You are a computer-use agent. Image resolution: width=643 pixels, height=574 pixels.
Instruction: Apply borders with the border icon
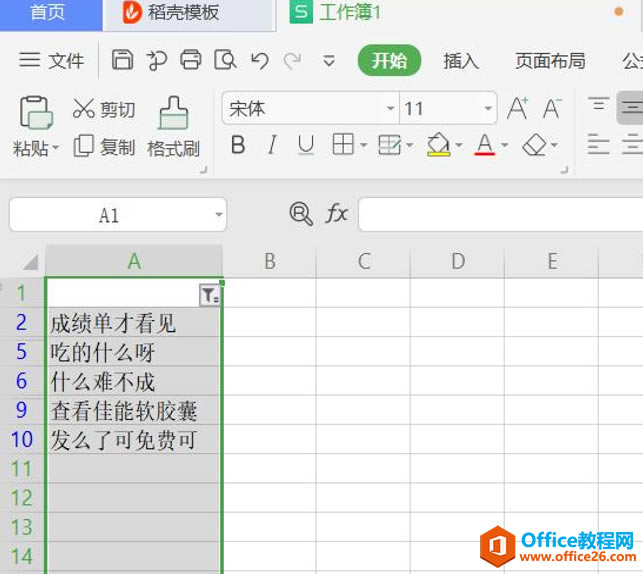(x=343, y=144)
